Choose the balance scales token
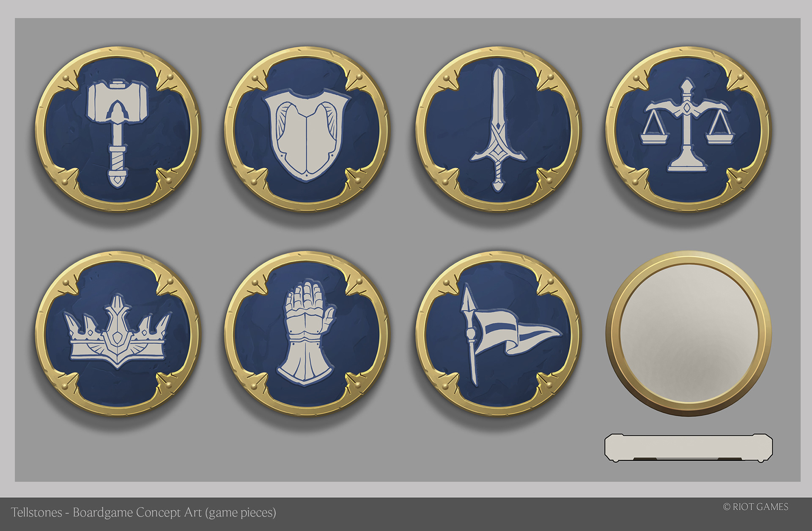Viewport: 812px width, 531px height. [688, 129]
